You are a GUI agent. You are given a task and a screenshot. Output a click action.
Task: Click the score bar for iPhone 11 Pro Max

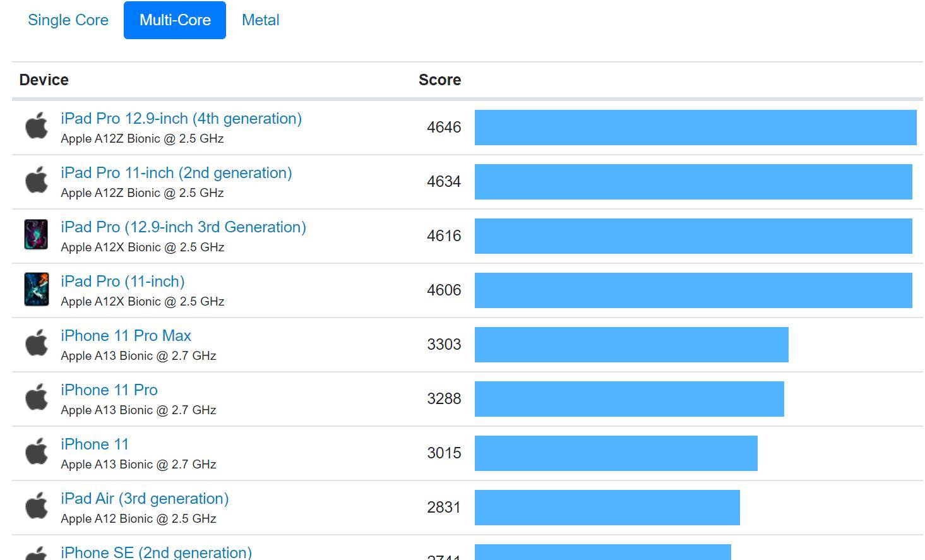[x=631, y=345]
